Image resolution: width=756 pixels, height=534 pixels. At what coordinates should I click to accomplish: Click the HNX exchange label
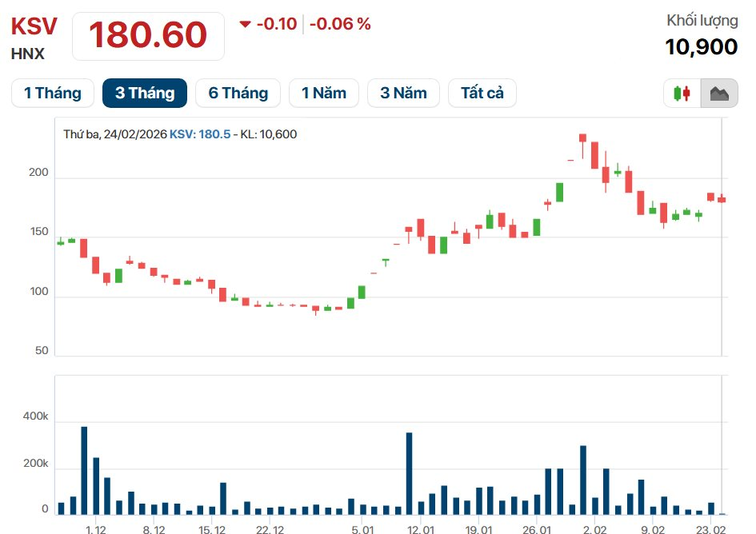[27, 54]
